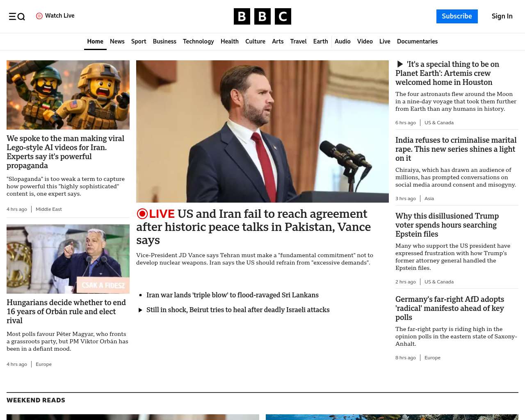Open the Lego-style AI videos thumbnail
Viewport: 525px width, 420px height.
coord(68,95)
